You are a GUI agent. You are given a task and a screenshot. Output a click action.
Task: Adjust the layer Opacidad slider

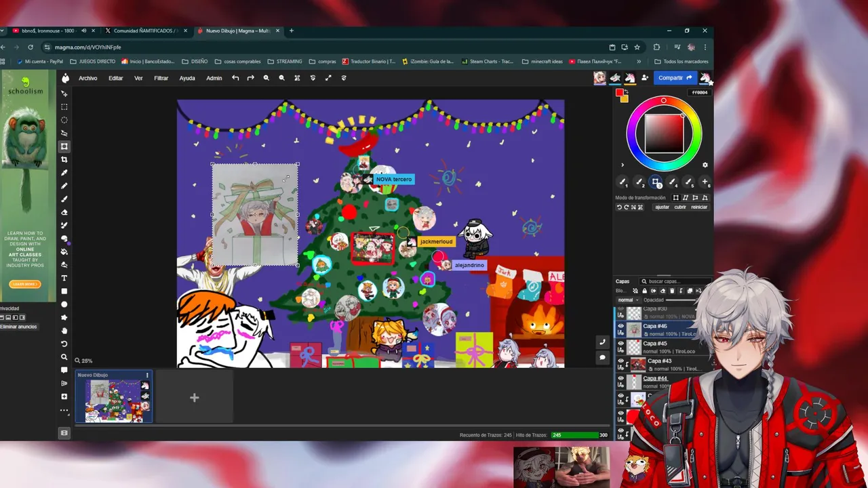click(x=682, y=300)
